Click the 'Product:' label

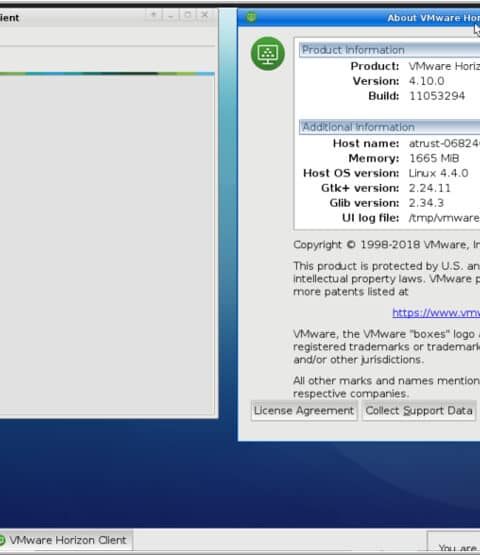click(375, 66)
